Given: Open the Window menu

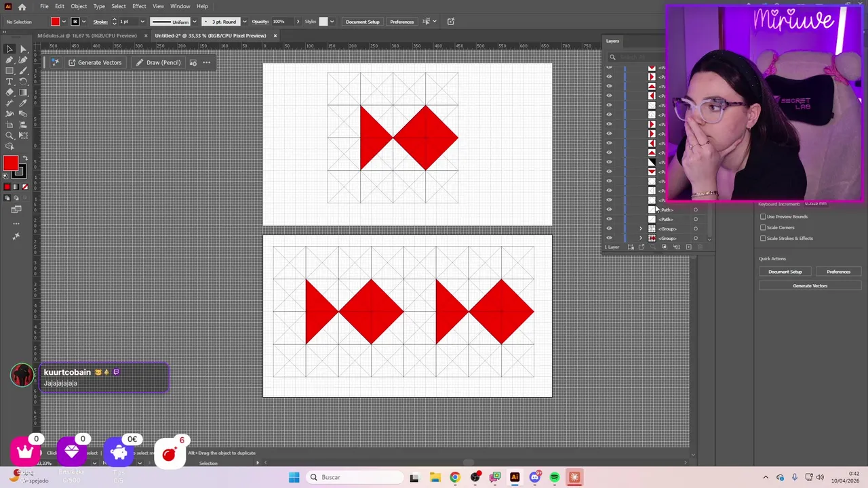Looking at the screenshot, I should point(180,6).
